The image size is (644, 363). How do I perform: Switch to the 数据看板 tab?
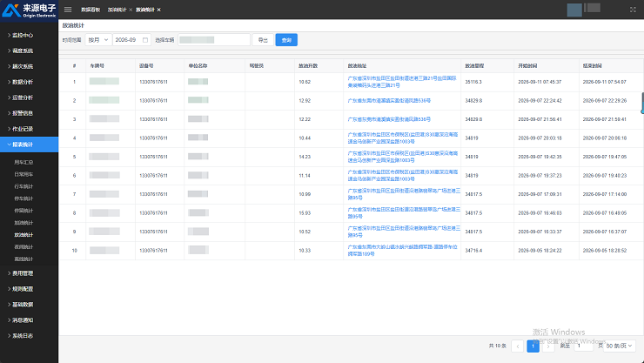[91, 10]
